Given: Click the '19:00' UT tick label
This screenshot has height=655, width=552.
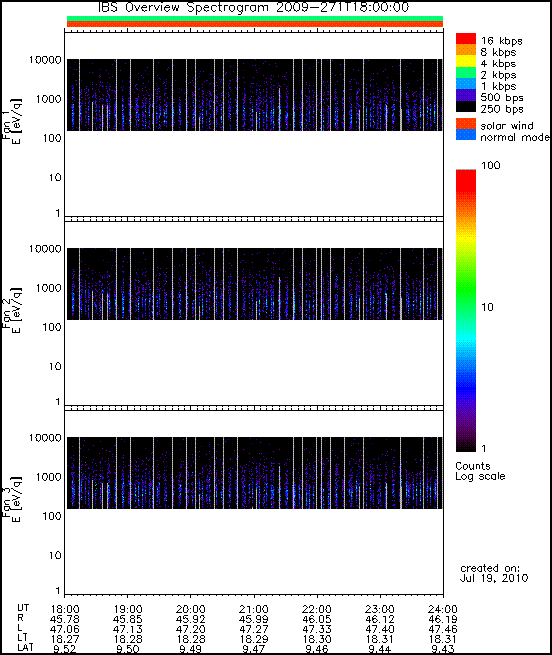Looking at the screenshot, I should (x=127, y=609).
